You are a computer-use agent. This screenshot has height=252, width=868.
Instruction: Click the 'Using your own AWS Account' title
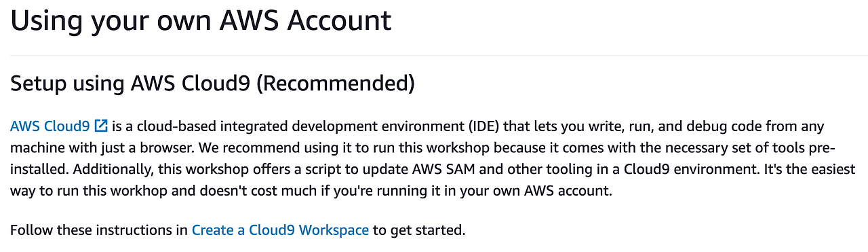[201, 21]
